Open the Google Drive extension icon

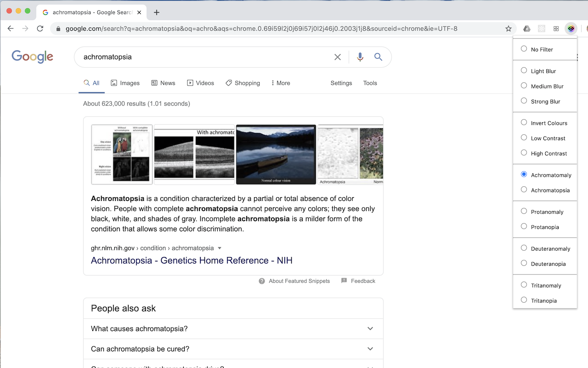coord(527,29)
